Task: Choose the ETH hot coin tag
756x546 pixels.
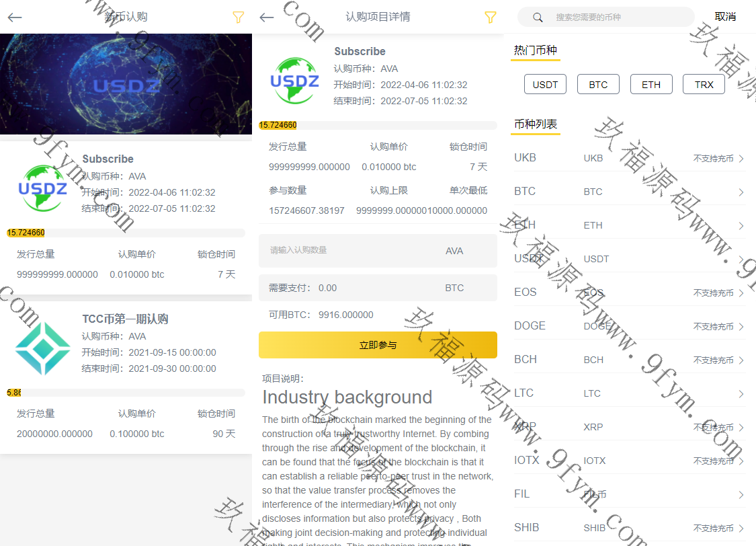Action: coord(650,85)
